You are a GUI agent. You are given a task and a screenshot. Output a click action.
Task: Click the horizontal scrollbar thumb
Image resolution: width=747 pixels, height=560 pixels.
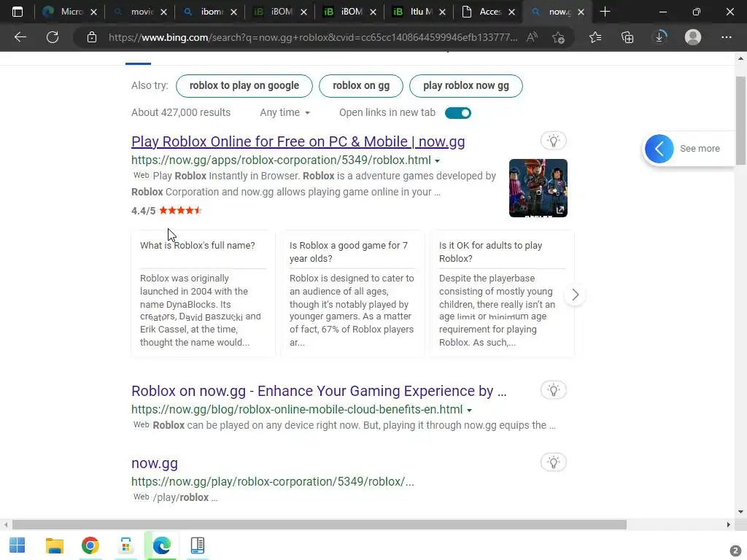[319, 525]
